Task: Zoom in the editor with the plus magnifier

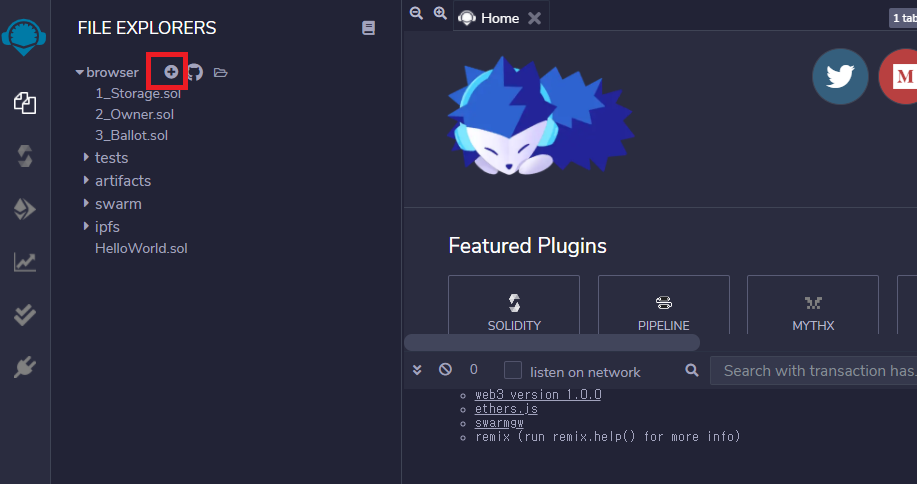Action: point(440,13)
